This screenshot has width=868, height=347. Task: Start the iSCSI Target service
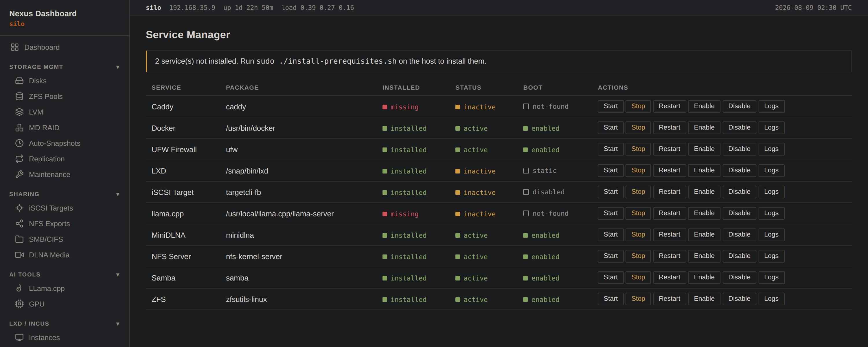click(x=610, y=192)
